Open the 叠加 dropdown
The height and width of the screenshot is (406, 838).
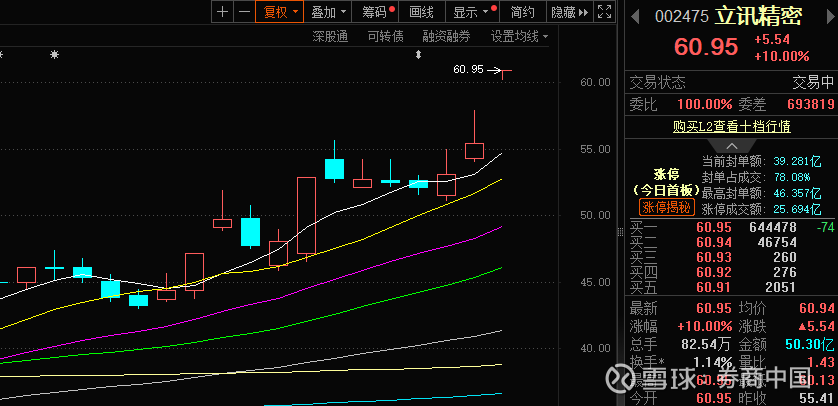(328, 12)
